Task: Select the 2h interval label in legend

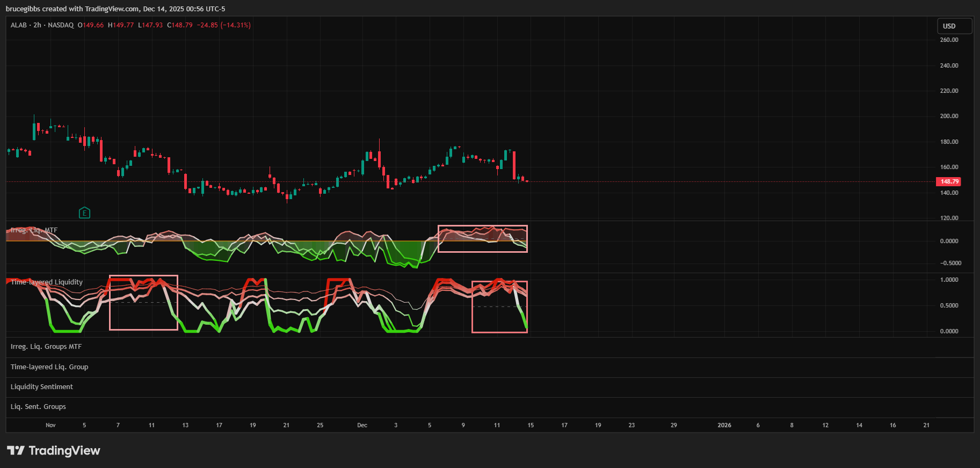Action: coord(37,25)
